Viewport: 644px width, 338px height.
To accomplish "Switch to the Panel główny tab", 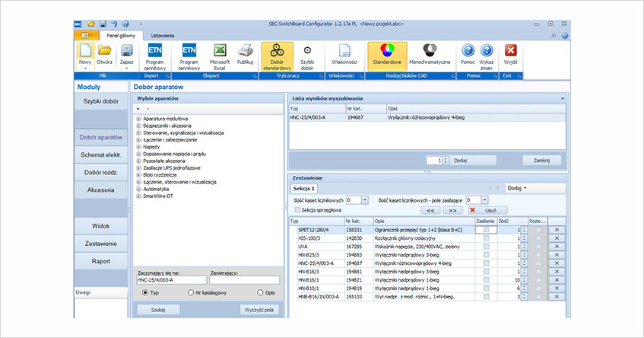I will click(x=121, y=36).
